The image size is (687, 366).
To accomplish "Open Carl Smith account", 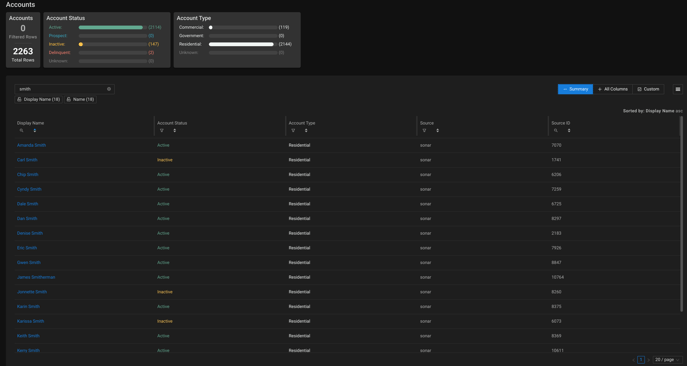I will (x=27, y=160).
